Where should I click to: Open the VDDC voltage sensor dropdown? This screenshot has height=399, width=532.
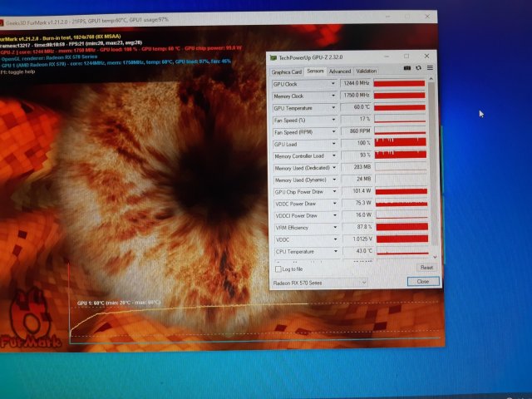tap(336, 239)
